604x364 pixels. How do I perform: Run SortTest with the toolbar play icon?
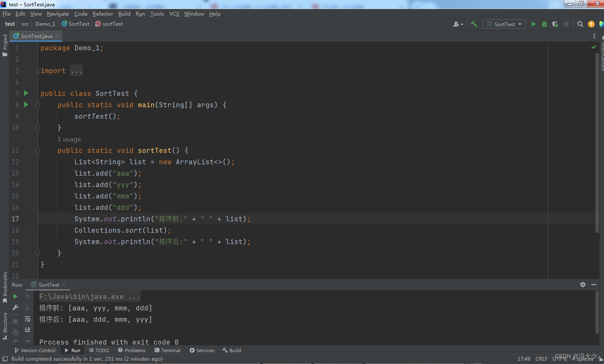click(x=533, y=24)
